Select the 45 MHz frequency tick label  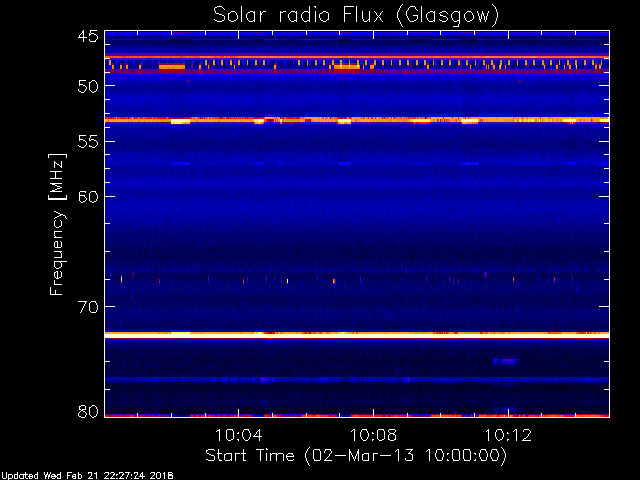88,36
